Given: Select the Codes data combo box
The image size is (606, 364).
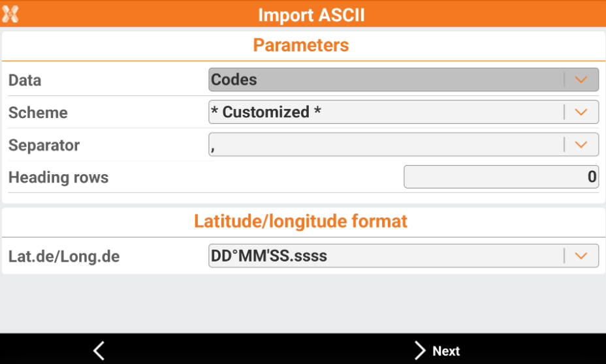Looking at the screenshot, I should coord(385,80).
